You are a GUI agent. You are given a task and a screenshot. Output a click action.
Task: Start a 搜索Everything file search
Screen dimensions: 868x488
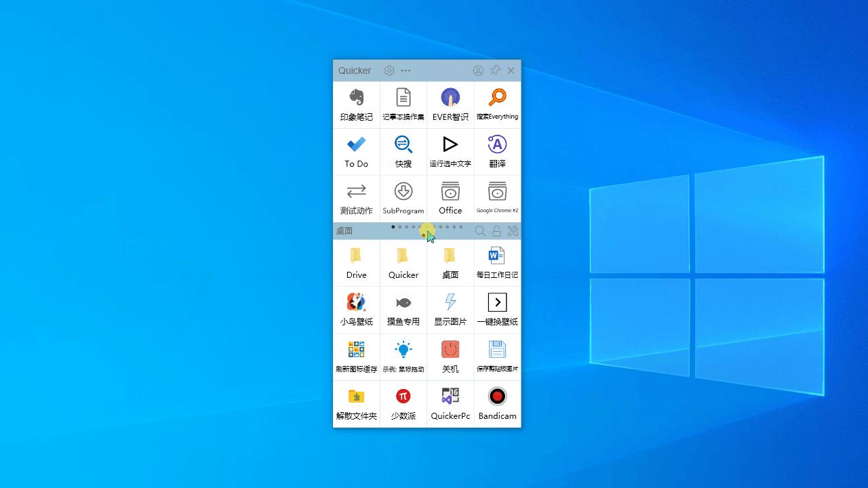coord(497,104)
